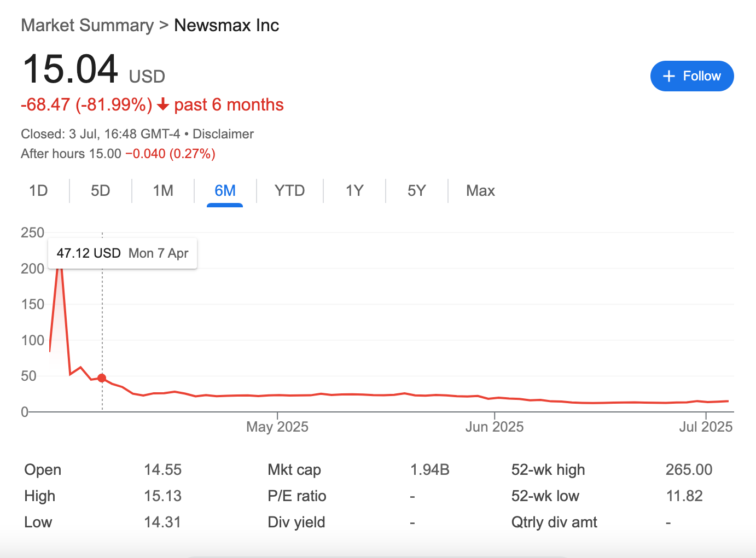
Task: Click the 52-wk high value 265.00
Action: coord(689,469)
